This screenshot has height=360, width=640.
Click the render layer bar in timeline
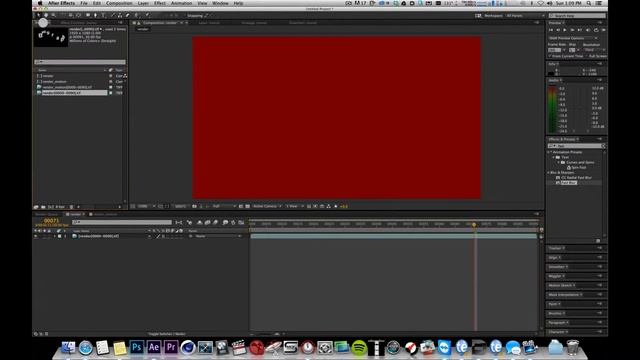(393, 236)
